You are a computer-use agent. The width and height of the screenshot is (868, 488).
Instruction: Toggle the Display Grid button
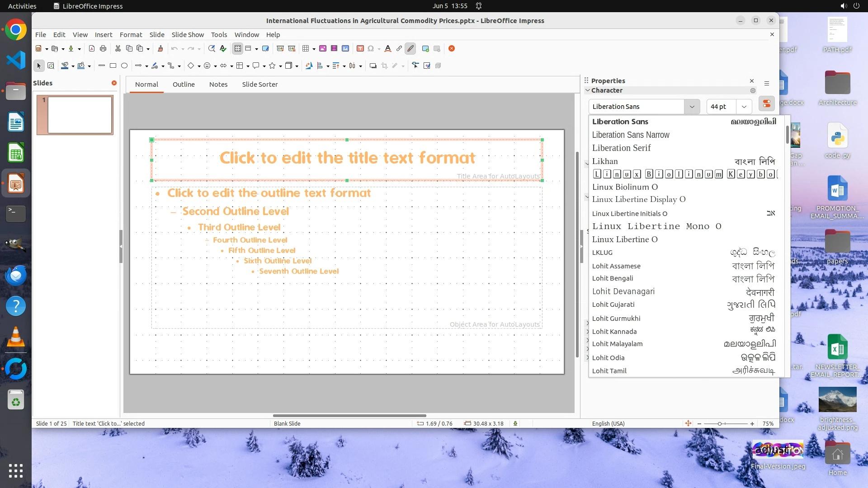click(238, 49)
